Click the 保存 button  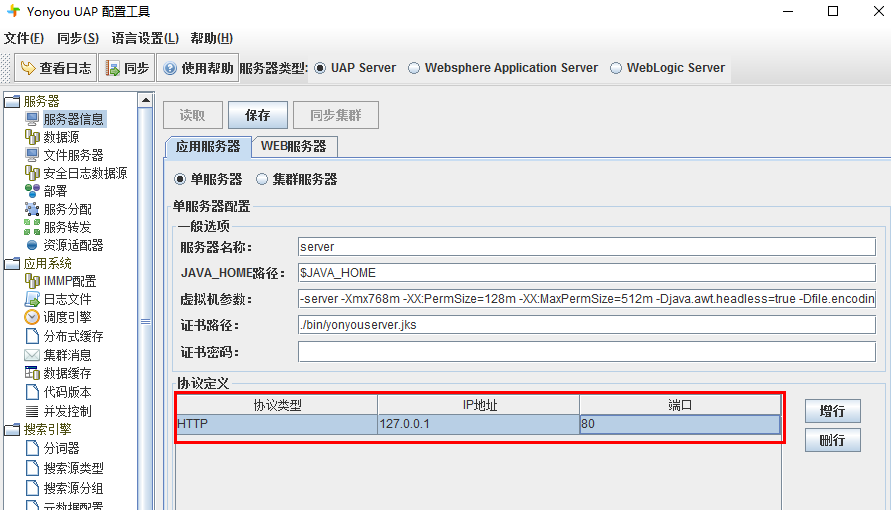point(257,115)
